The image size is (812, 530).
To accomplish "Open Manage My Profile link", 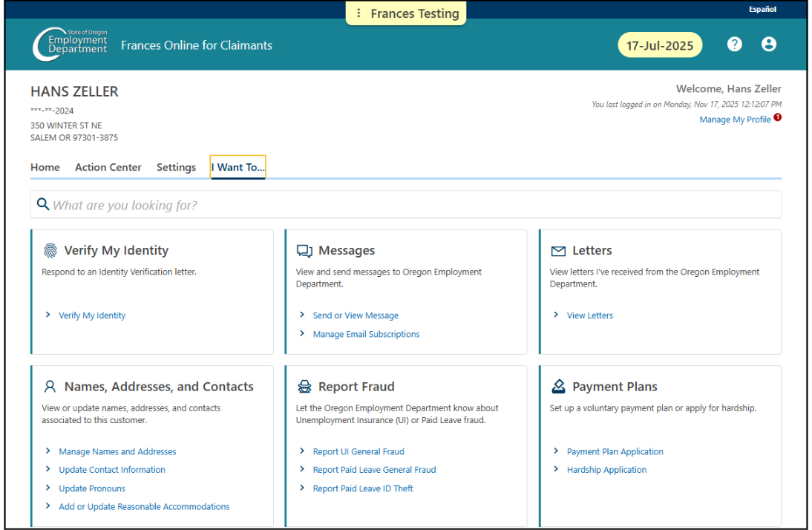I will click(735, 120).
